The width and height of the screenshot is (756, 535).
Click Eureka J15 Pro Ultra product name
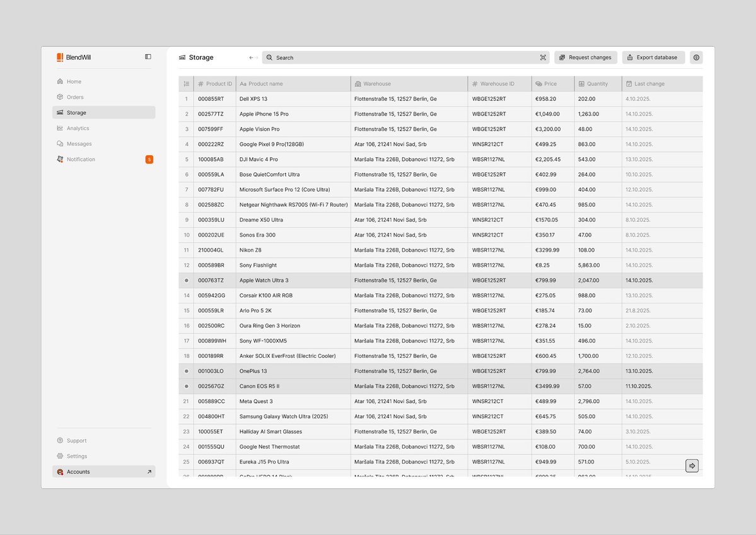coord(264,462)
